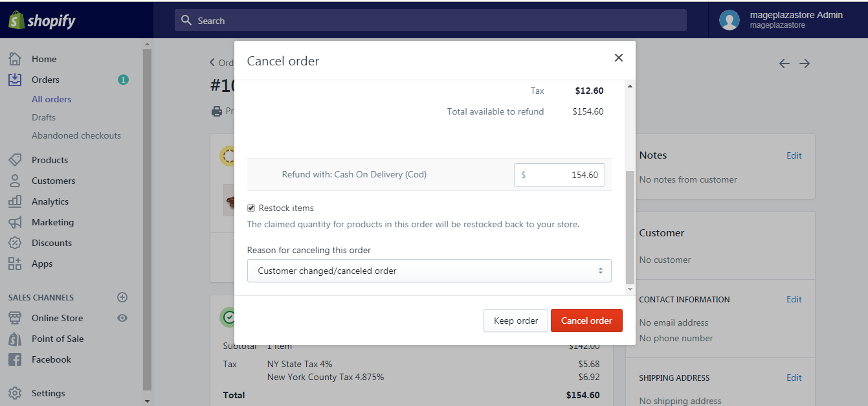Open Home from the sidebar icon

click(15, 59)
